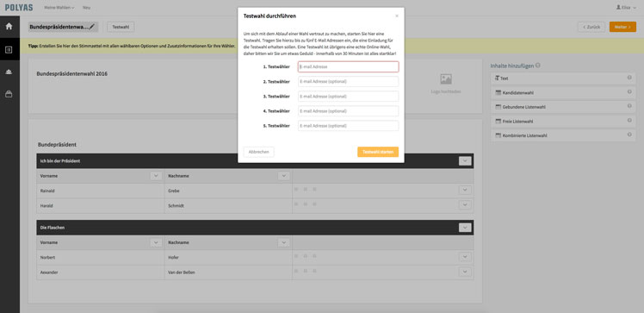The image size is (644, 313).
Task: Click the Freie Listenwahl icon
Action: click(498, 122)
